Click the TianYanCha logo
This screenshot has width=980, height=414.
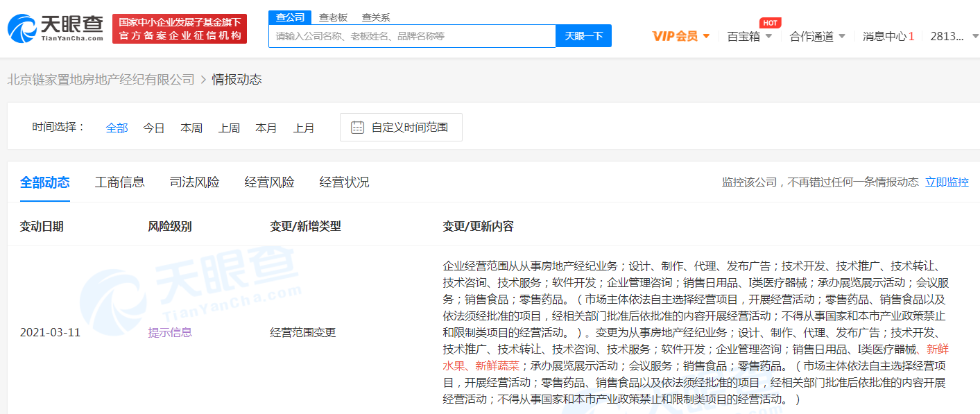(55, 28)
